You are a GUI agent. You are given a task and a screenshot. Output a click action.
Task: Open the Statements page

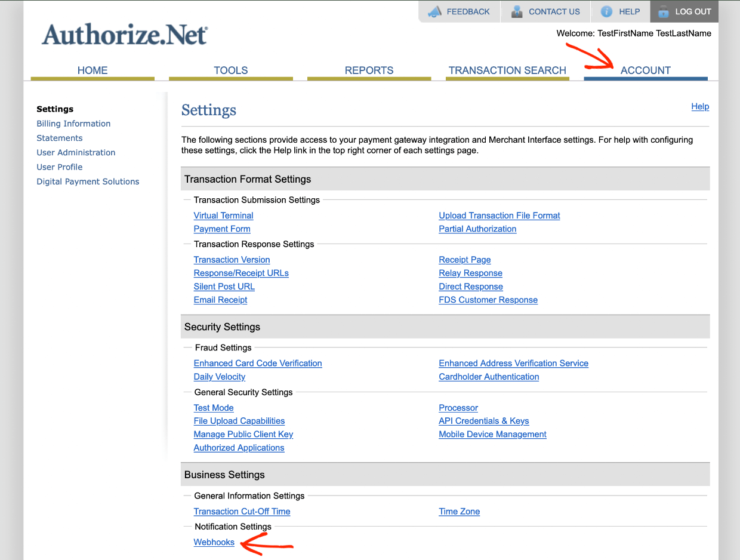(60, 138)
